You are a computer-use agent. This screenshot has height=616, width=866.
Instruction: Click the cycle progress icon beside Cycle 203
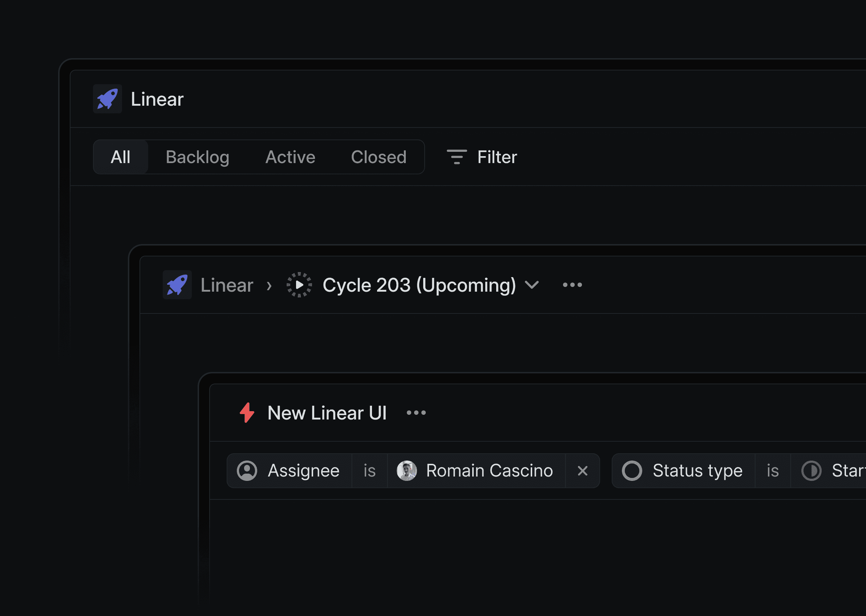[299, 285]
